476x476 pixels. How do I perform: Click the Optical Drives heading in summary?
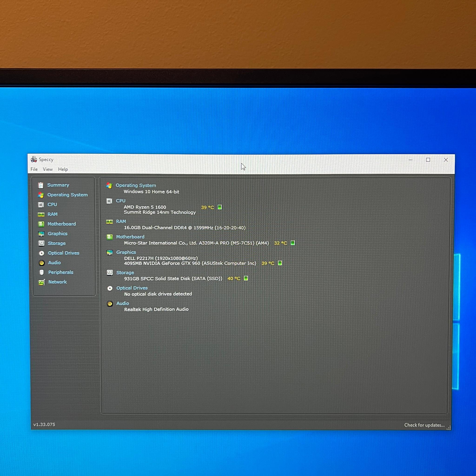132,288
